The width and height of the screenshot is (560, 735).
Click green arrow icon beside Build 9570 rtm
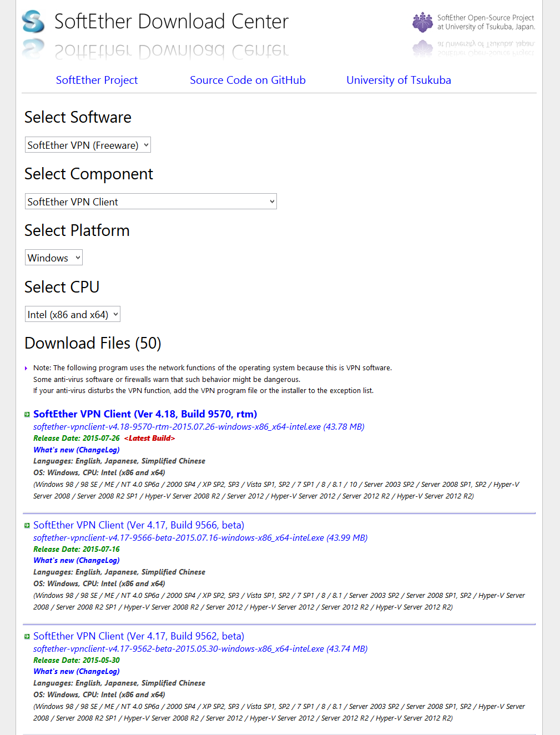[x=27, y=415]
